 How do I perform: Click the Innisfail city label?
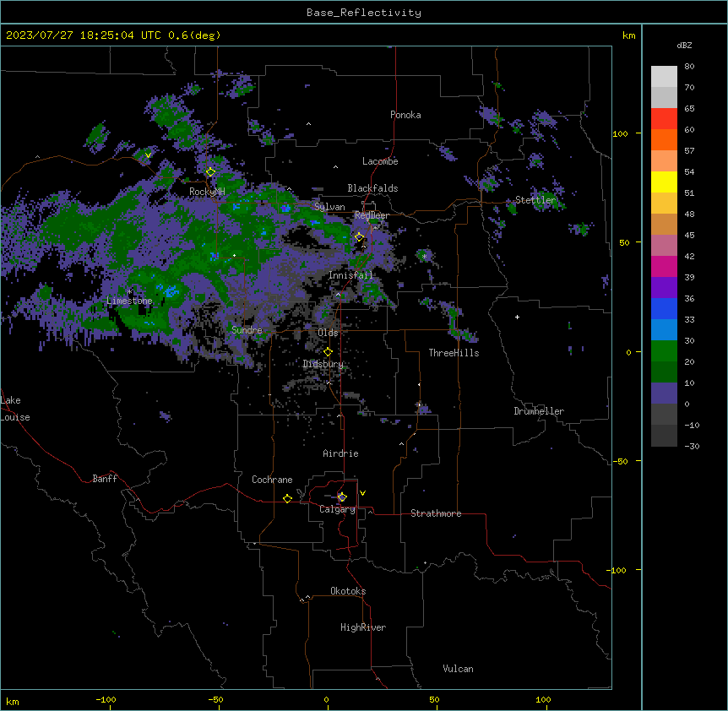click(x=350, y=275)
